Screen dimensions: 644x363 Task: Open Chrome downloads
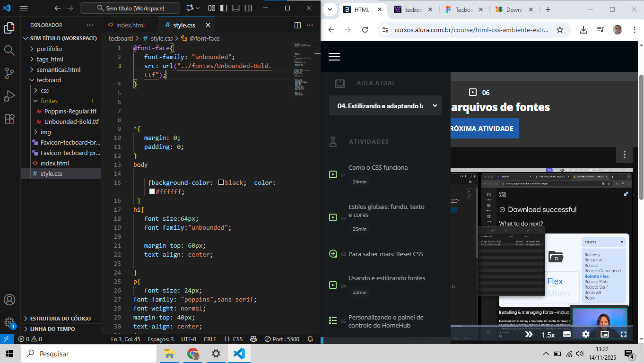(x=583, y=30)
